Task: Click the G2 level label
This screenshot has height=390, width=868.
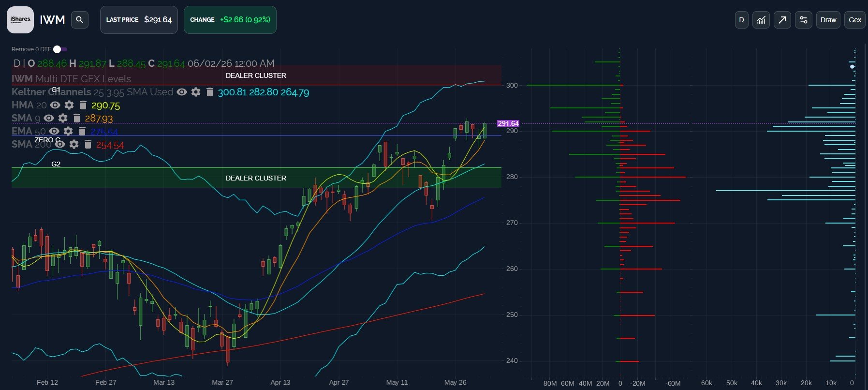Action: pos(56,164)
